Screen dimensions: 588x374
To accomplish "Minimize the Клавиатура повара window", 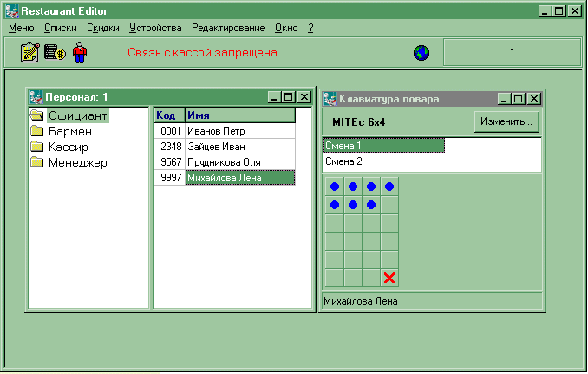I will point(504,99).
